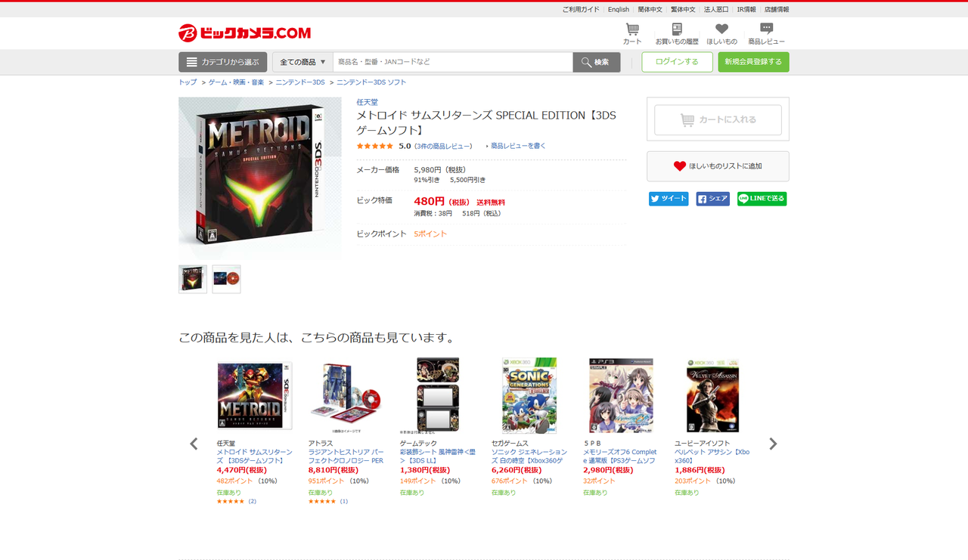The height and width of the screenshot is (560, 968).
Task: Expand the 全ての商品 search dropdown
Action: coord(302,62)
